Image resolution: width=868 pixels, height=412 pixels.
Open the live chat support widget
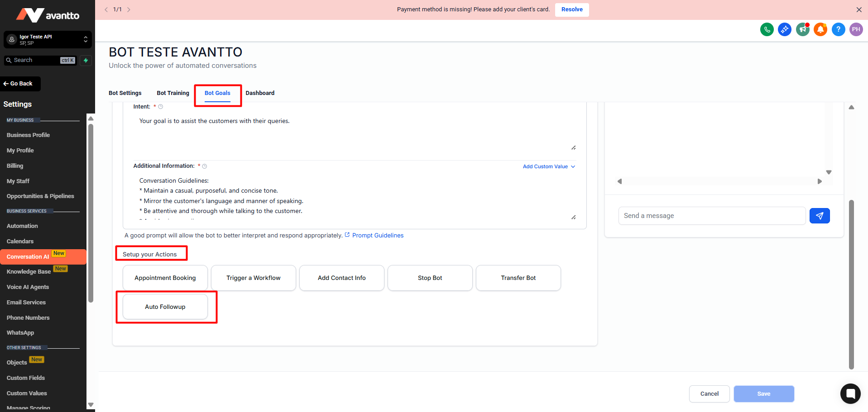click(x=850, y=393)
